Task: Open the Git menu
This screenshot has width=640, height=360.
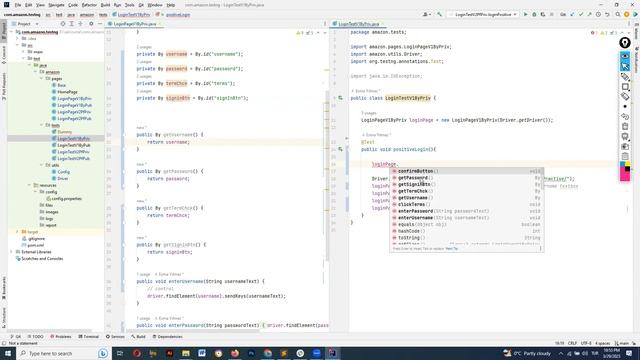Action: coord(141,5)
